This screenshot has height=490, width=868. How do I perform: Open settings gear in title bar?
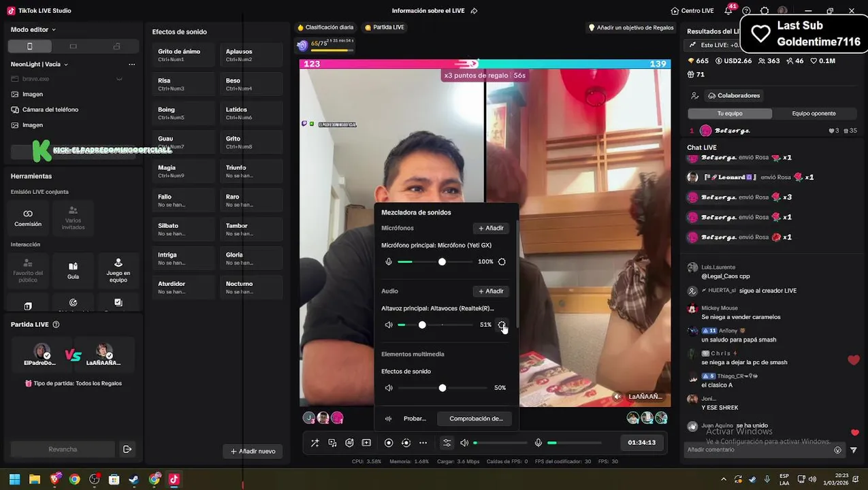[x=765, y=11]
